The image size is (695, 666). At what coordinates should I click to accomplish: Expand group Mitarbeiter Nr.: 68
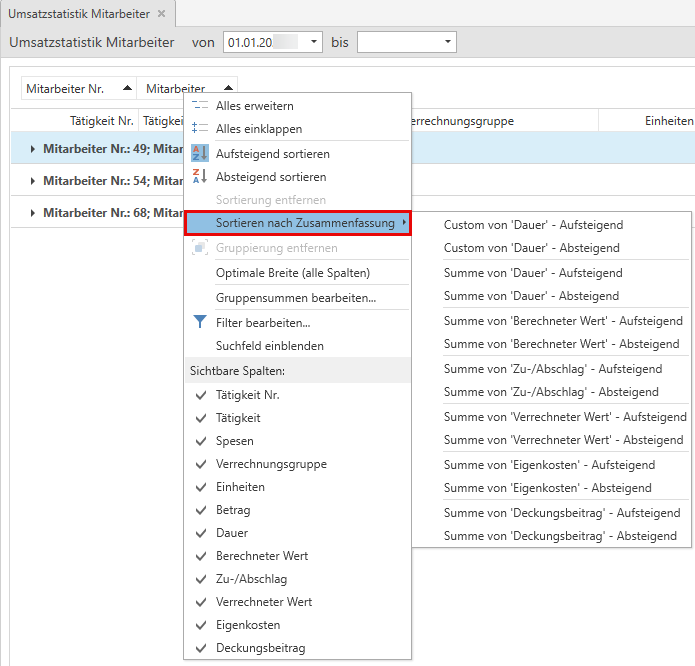[32, 213]
